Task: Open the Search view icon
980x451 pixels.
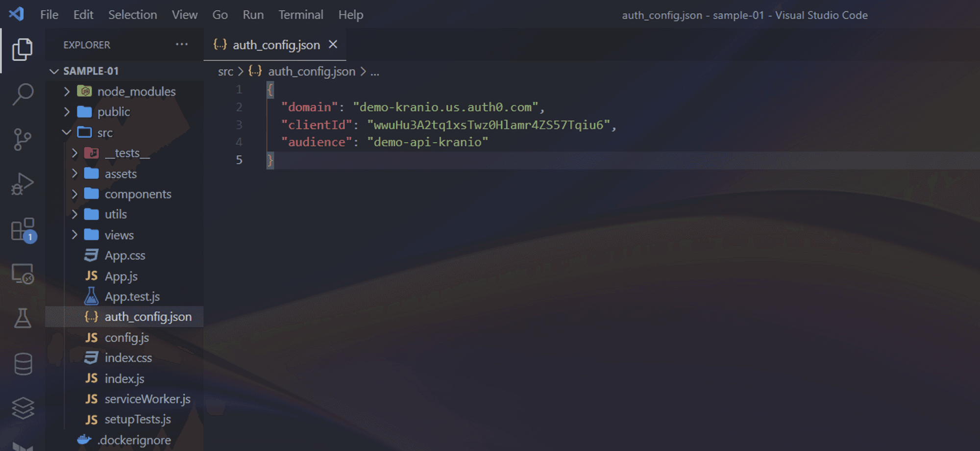Action: click(x=23, y=94)
